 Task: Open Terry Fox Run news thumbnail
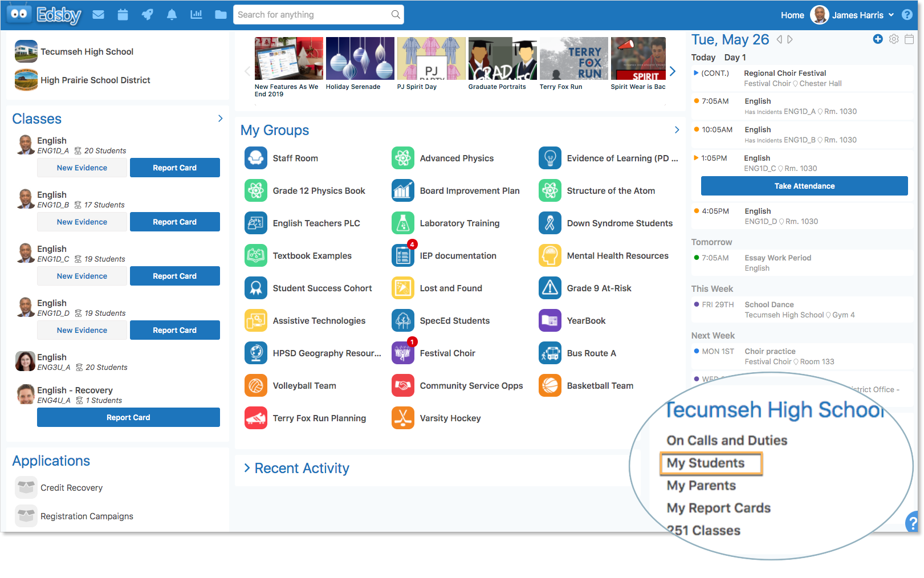[573, 59]
